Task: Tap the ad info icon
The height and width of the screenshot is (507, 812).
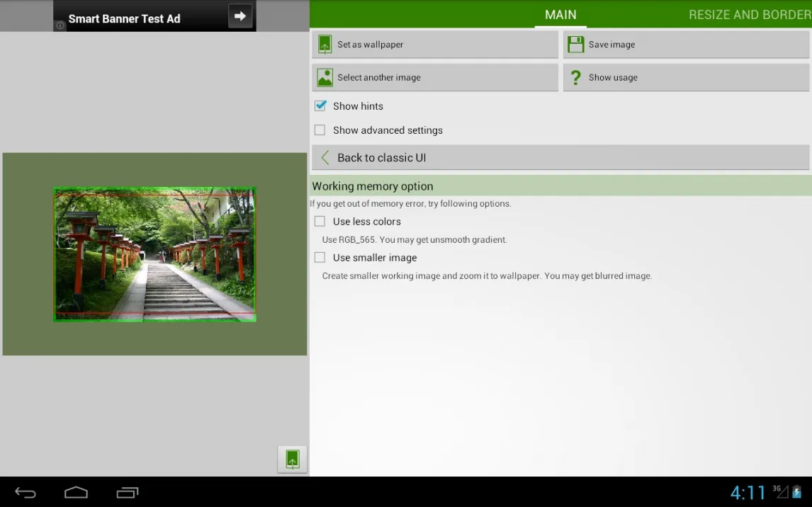Action: click(60, 25)
